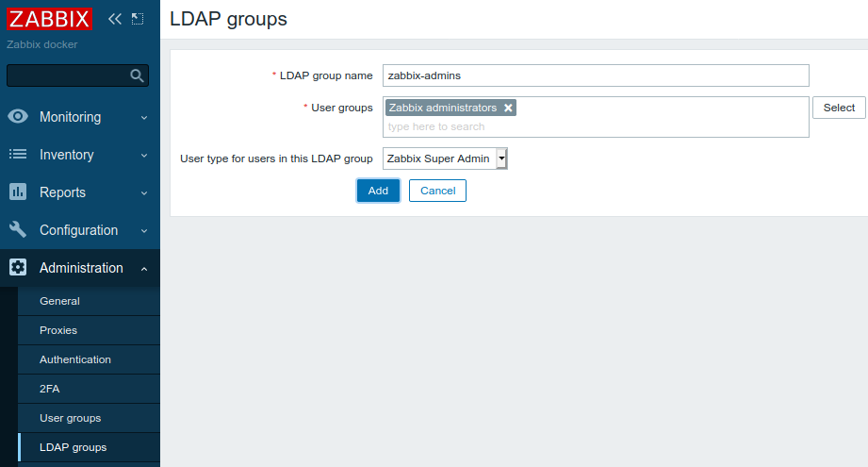Expand the Monitoring menu chevron
Screen dimensions: 868x467
pos(144,117)
